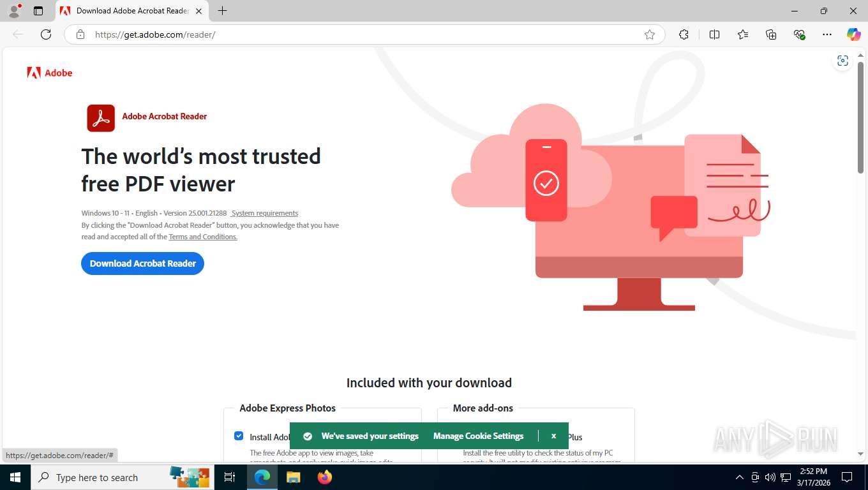Open Task View on taskbar
Screen dimensions: 868x490
[230, 477]
